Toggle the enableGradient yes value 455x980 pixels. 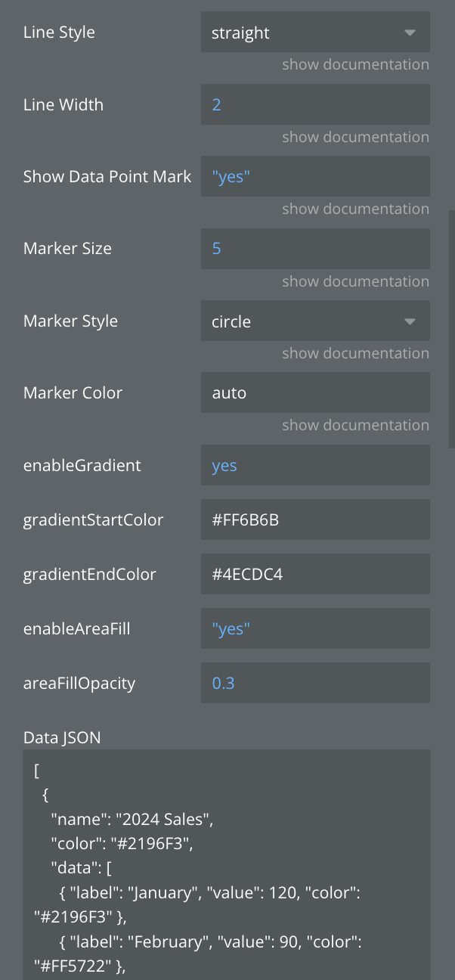(x=314, y=465)
